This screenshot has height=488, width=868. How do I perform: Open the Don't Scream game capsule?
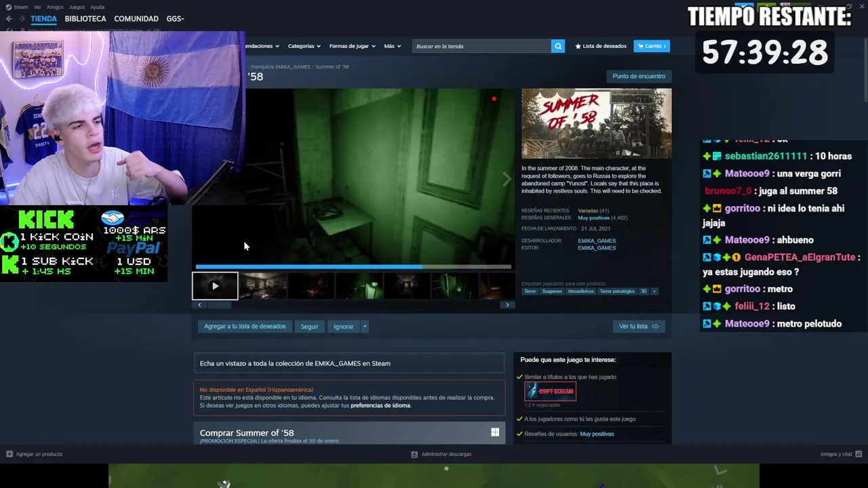(551, 391)
